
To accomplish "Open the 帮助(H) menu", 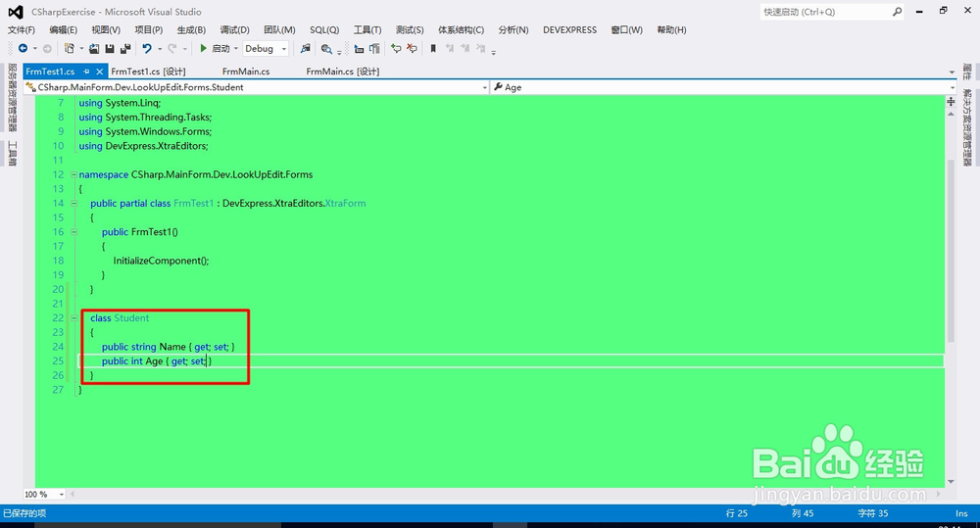I will (671, 30).
